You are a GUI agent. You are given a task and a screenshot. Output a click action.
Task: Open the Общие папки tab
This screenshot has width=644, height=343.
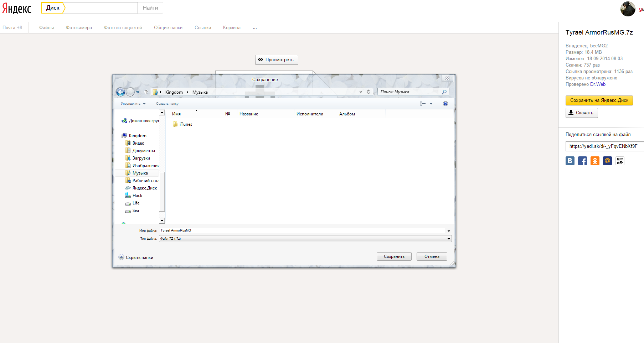168,28
